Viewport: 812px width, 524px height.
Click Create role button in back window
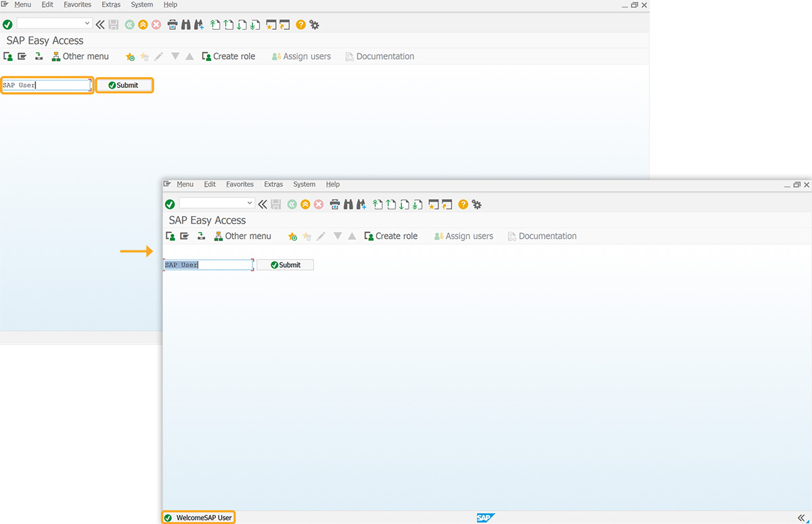point(229,57)
